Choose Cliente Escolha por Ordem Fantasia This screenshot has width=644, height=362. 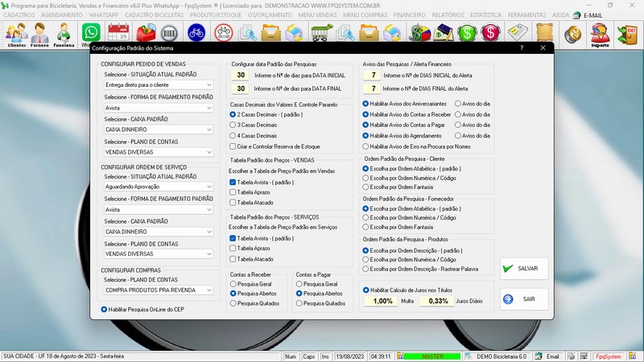click(x=398, y=187)
